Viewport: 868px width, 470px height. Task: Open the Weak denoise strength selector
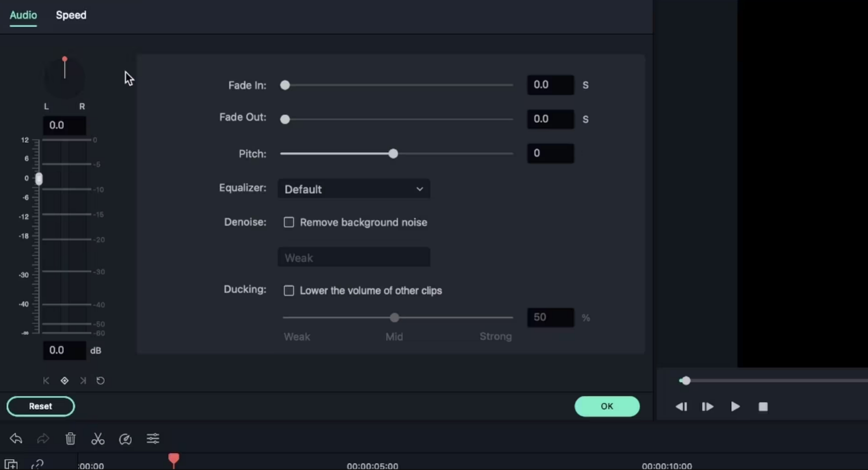click(354, 257)
